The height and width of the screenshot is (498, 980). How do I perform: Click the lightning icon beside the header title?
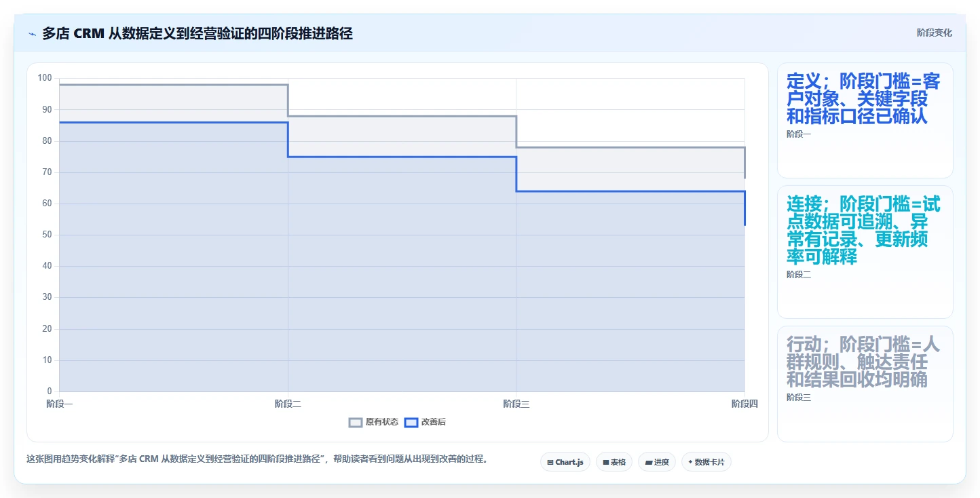tap(32, 33)
